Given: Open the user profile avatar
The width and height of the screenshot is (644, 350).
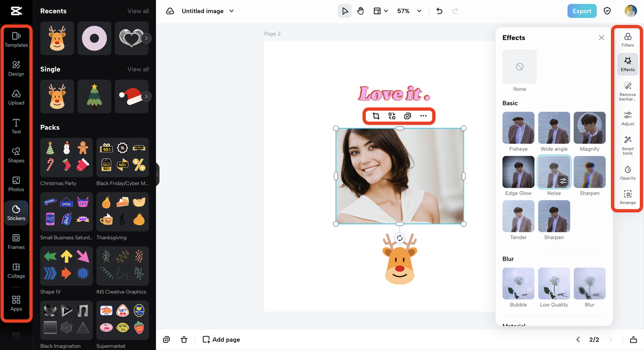Looking at the screenshot, I should (x=630, y=11).
